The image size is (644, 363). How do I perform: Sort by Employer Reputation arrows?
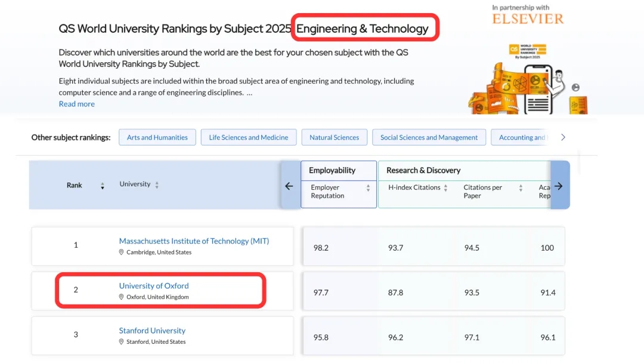tap(368, 188)
